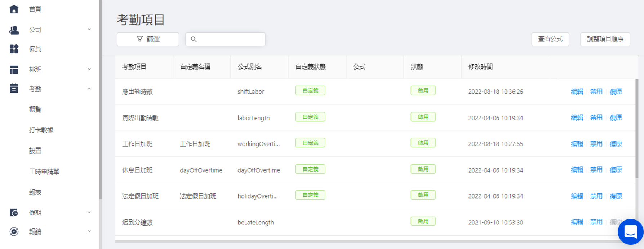
Task: Open 設置 submenu item
Action: (35, 151)
